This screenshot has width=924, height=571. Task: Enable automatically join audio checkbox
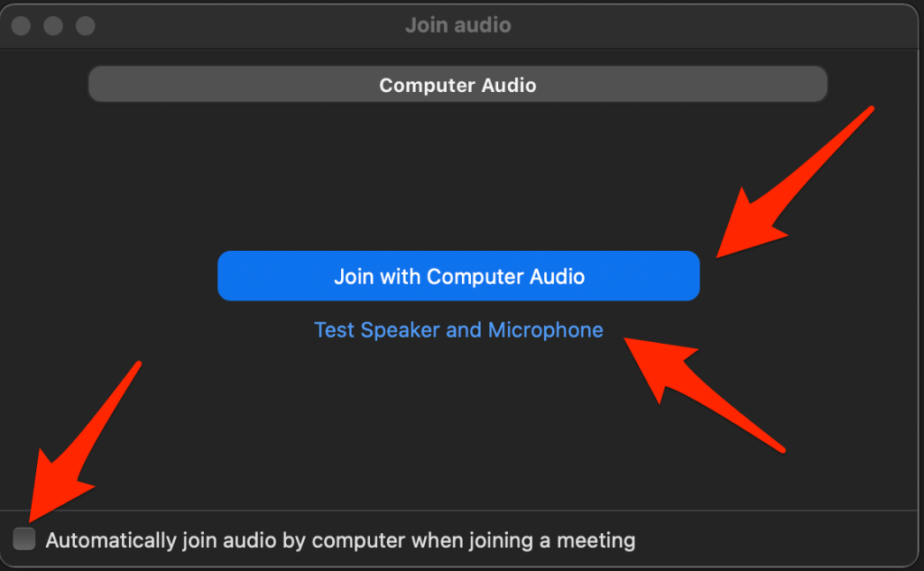[x=24, y=540]
